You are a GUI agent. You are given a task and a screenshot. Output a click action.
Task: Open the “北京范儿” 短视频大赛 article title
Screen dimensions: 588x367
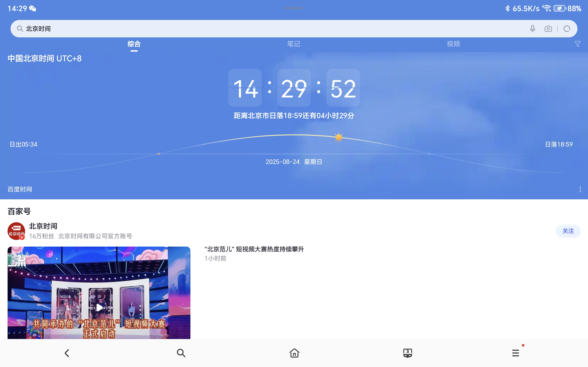[x=254, y=249]
